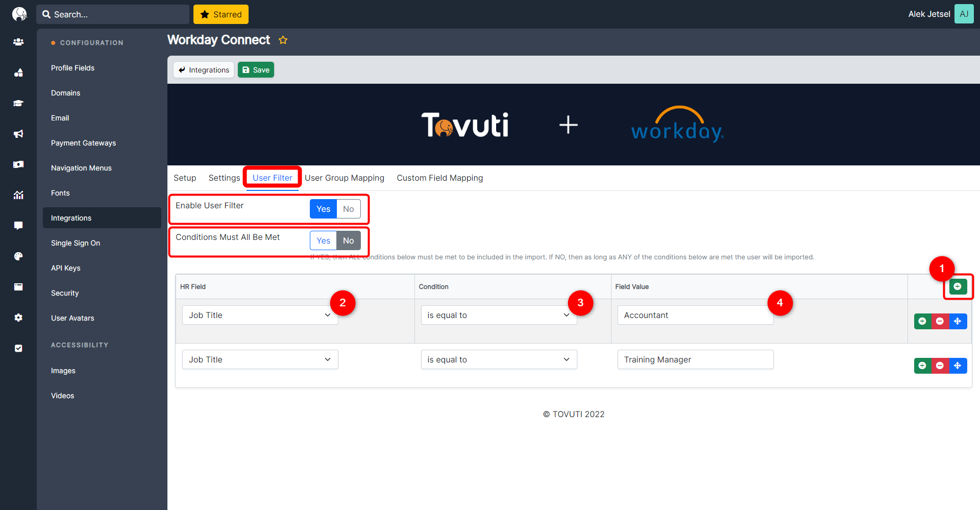The height and width of the screenshot is (510, 980).
Task: Open the graduation cap learning icon
Action: pyautogui.click(x=18, y=103)
